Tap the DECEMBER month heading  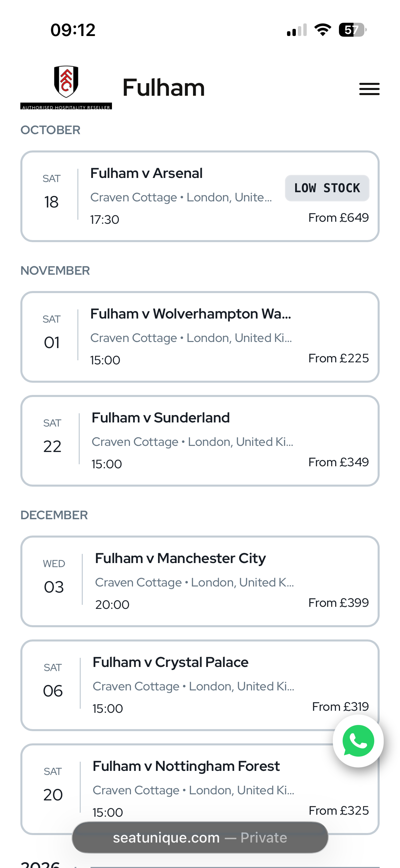[54, 515]
